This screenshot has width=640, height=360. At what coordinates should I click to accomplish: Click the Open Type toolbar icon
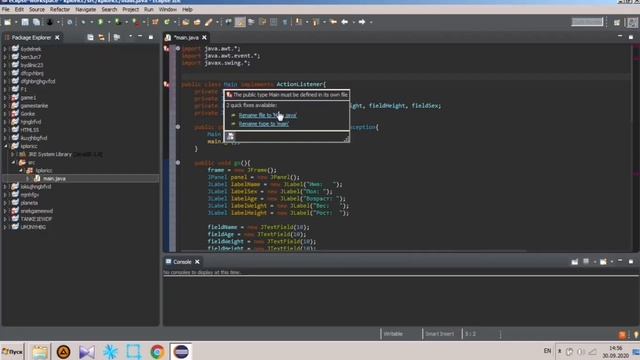186,22
